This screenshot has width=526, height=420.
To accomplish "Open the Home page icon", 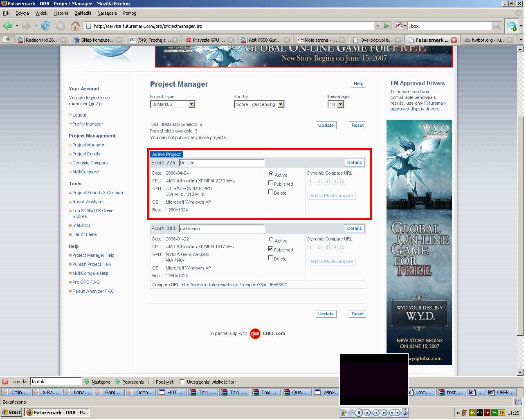I will click(x=75, y=26).
